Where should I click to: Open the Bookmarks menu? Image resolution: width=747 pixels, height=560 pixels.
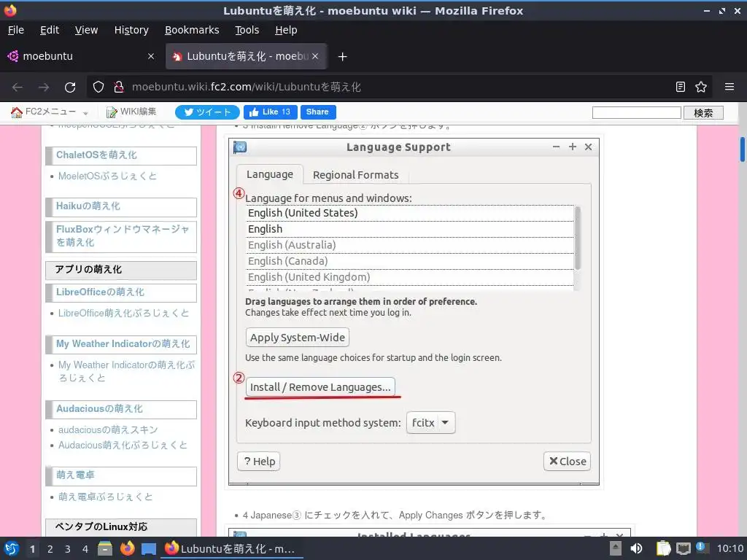click(x=192, y=30)
